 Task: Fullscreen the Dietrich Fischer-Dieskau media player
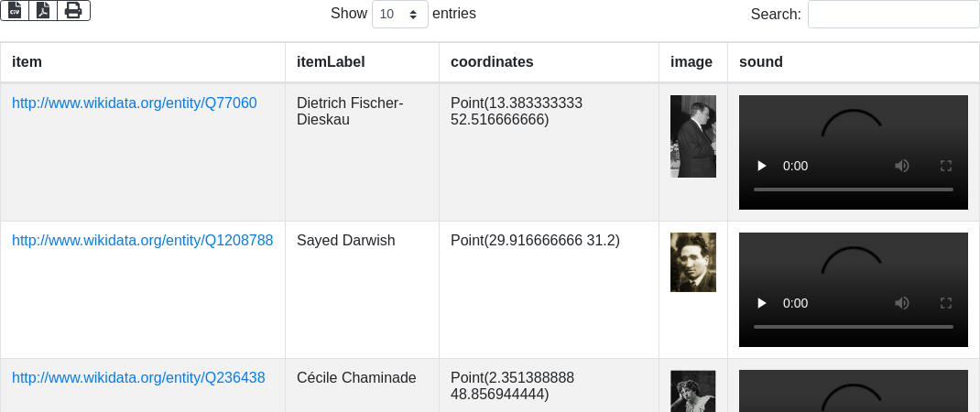[x=947, y=166]
